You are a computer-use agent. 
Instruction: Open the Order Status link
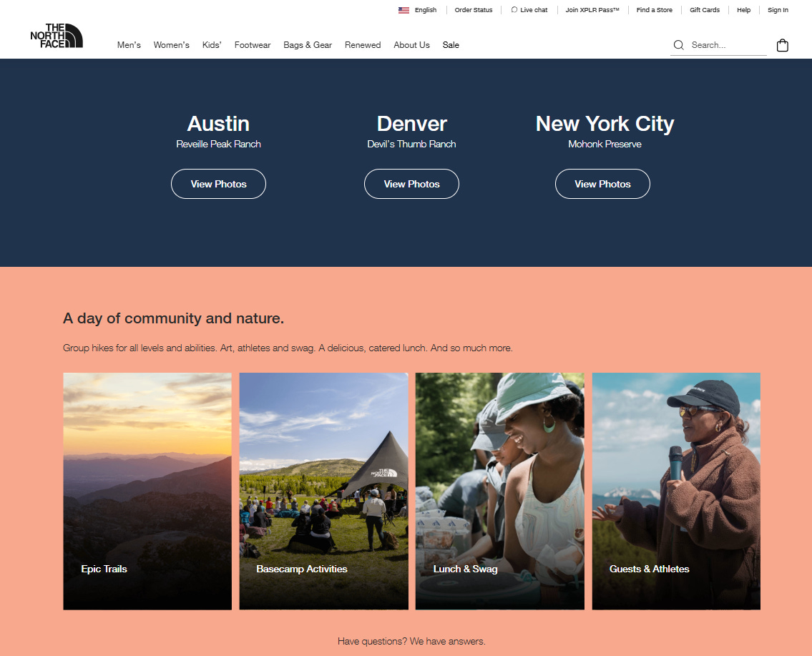click(474, 10)
